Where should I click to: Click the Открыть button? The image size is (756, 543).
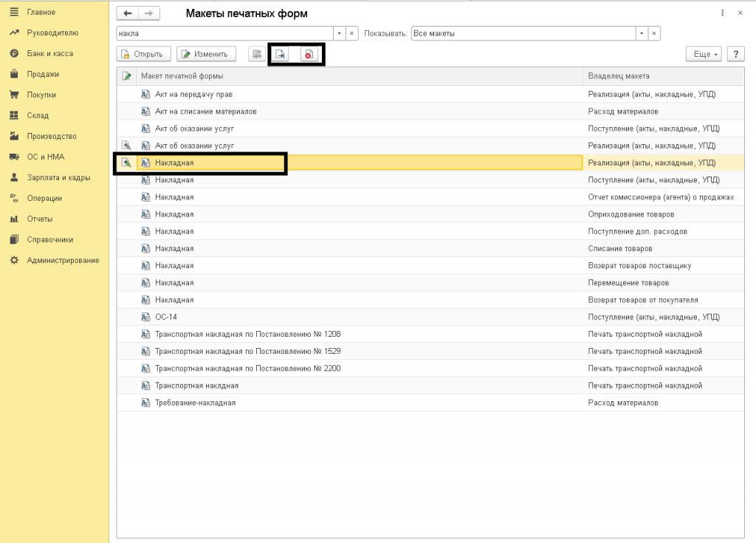tap(145, 54)
